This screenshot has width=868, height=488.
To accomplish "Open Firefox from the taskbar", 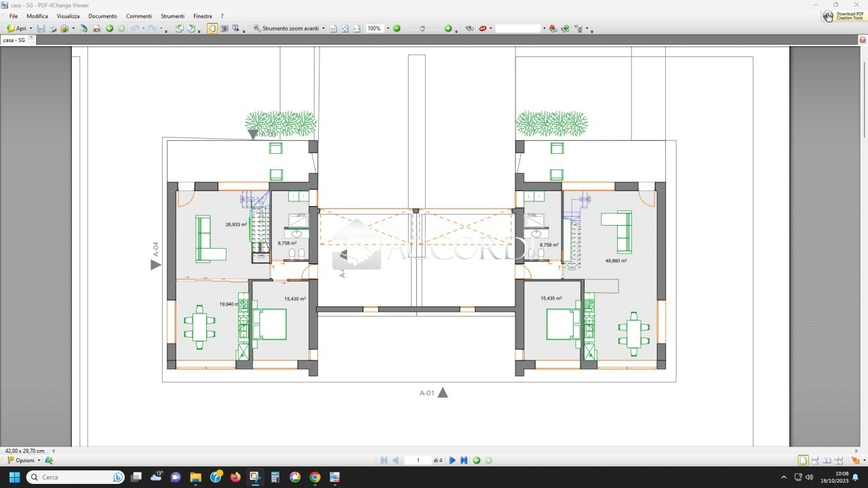I will pyautogui.click(x=235, y=477).
